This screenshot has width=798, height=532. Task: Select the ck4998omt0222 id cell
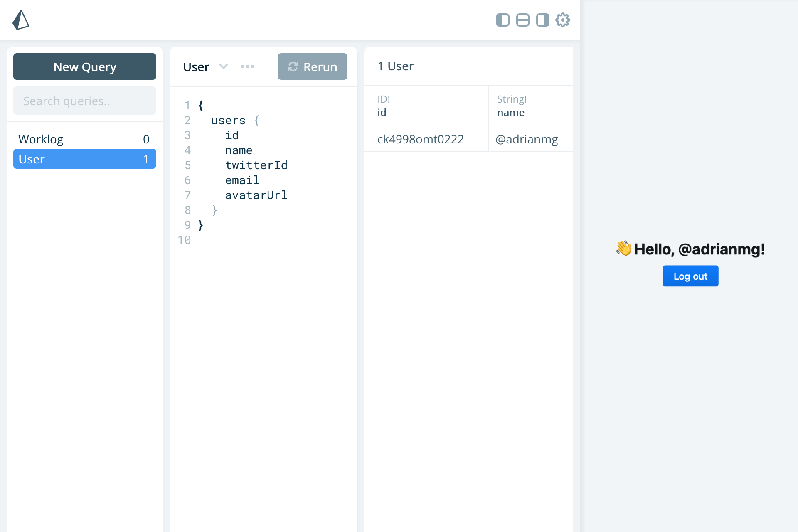point(421,139)
